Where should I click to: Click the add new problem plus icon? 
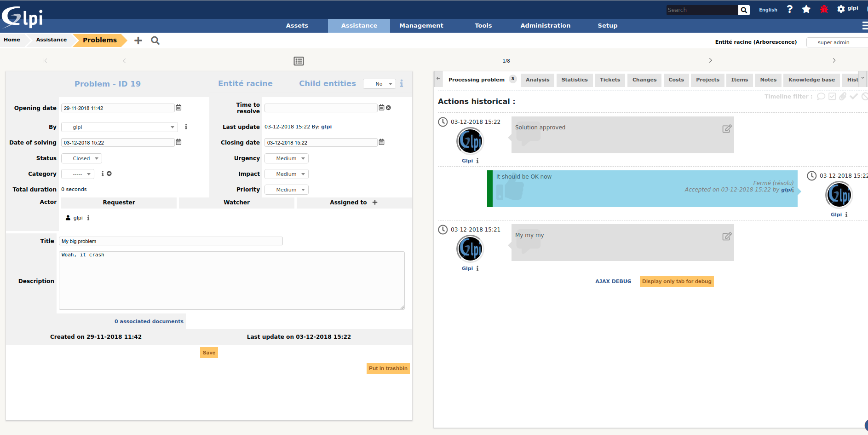pyautogui.click(x=138, y=41)
